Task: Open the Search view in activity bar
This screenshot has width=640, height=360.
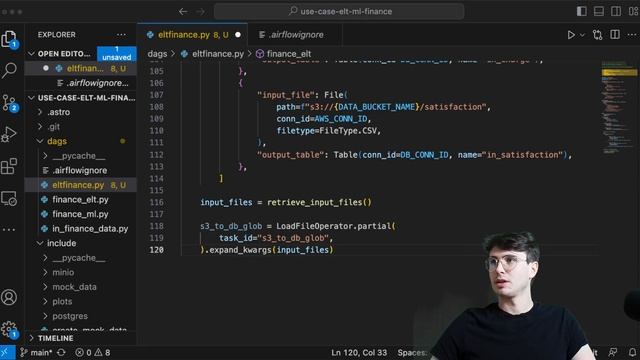Action: tap(9, 70)
